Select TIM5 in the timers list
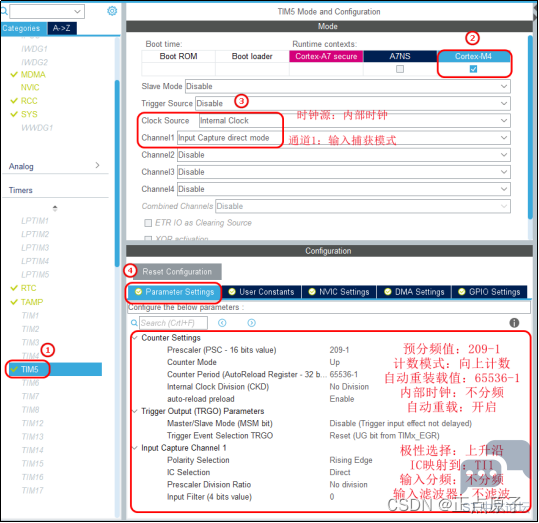The image size is (539, 523). pos(54,369)
